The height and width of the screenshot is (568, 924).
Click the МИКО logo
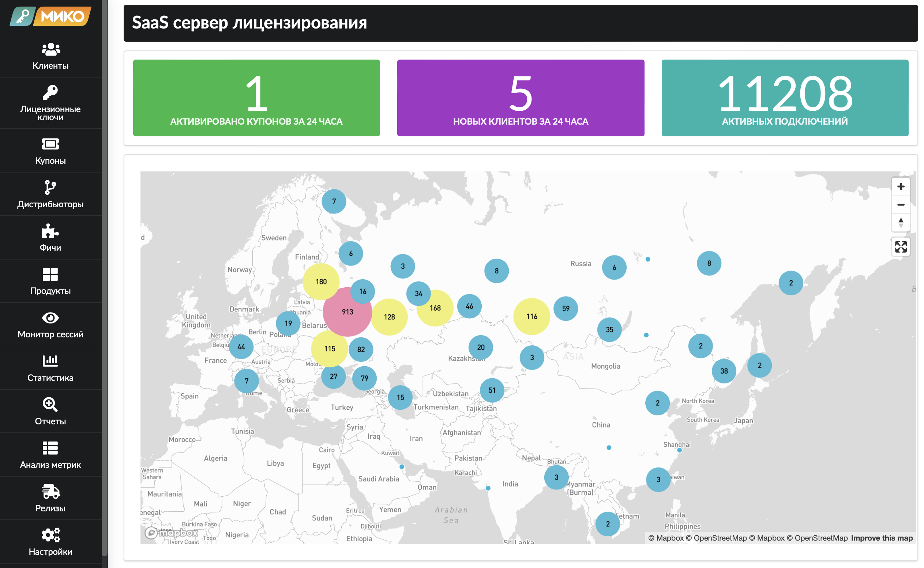pyautogui.click(x=50, y=16)
